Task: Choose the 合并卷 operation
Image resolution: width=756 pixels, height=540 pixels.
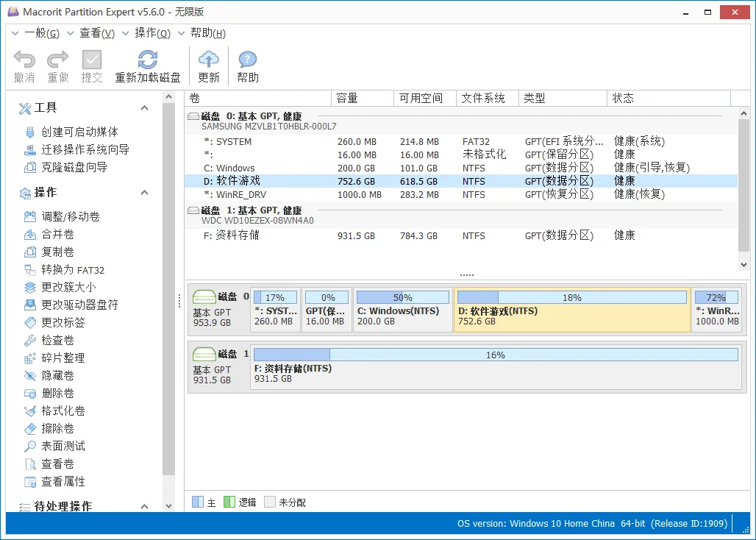Action: (x=50, y=234)
